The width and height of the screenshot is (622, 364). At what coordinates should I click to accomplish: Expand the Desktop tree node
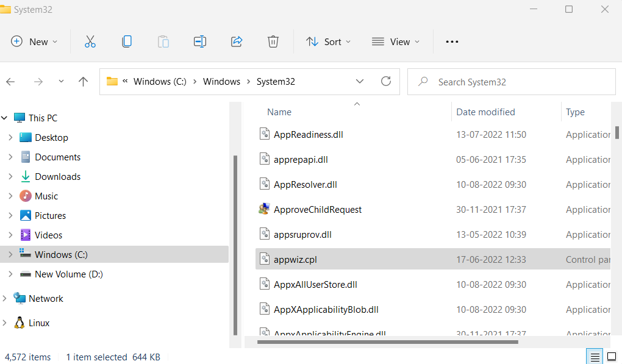click(11, 137)
